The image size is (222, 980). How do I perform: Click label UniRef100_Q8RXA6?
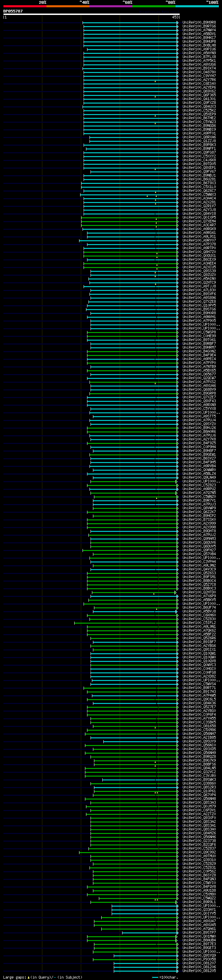(199, 137)
